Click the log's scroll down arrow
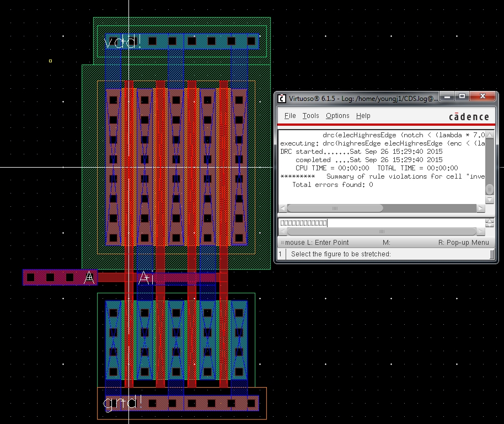This screenshot has height=424, width=504. coord(489,200)
